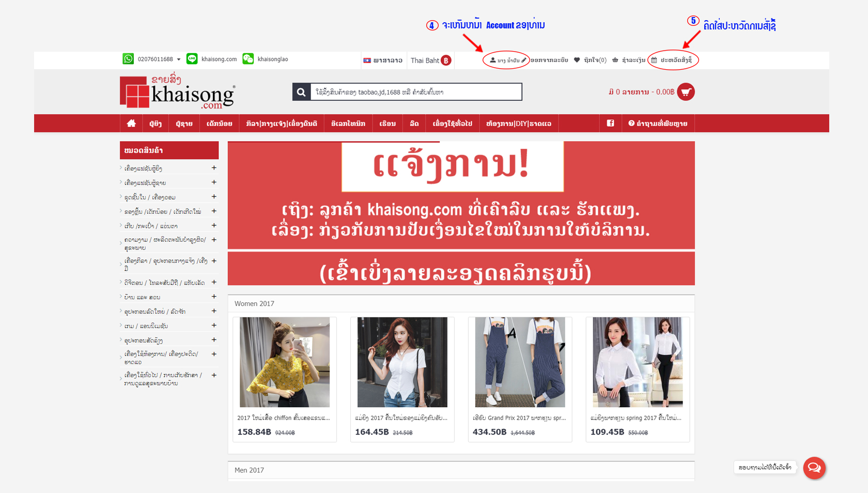Go to home via house icon
The image size is (868, 493).
131,123
